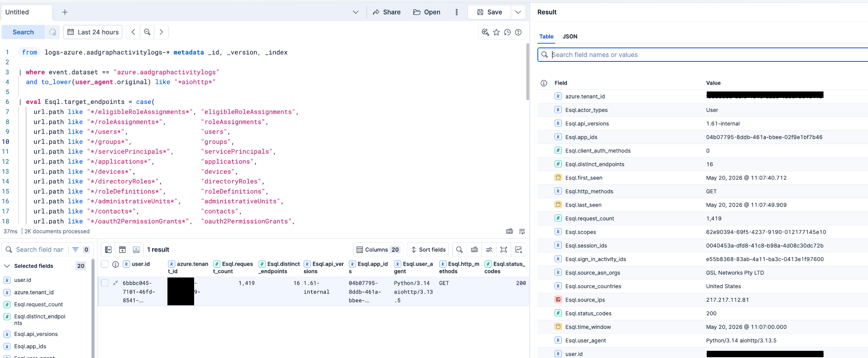Collapse the expanded document row arrows
Image resolution: width=868 pixels, height=358 pixels.
(115, 283)
